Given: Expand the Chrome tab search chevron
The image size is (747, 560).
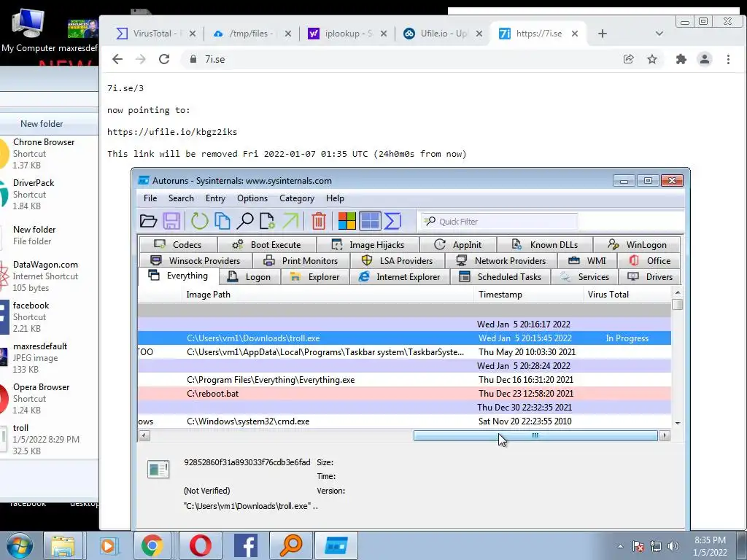Looking at the screenshot, I should 659,34.
